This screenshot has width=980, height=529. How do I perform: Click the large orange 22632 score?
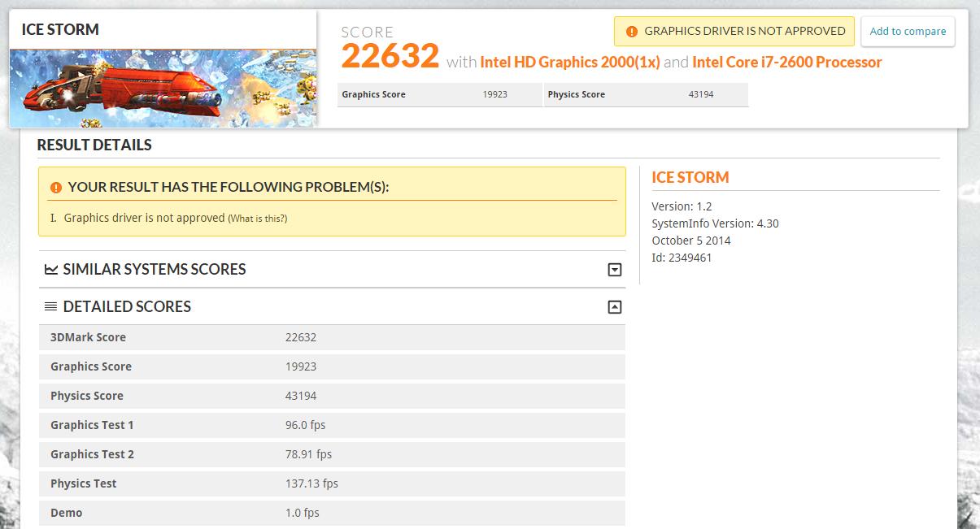390,56
